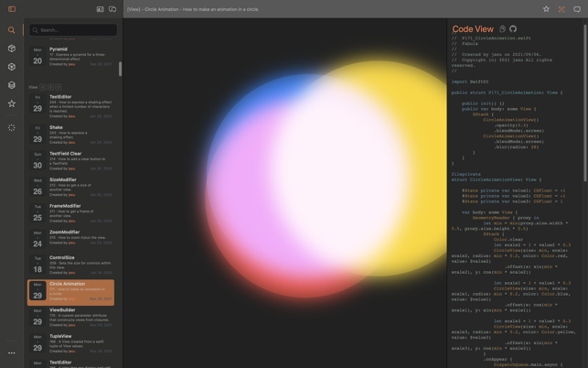Viewport: 588px width, 368px height.
Task: Open the comment bubble icon in toolbar
Action: tap(577, 9)
